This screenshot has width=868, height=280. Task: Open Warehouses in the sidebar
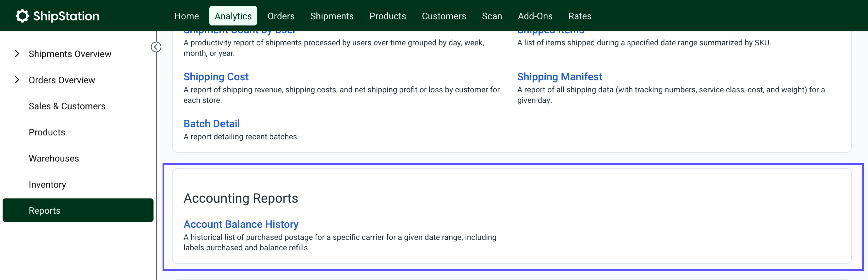(x=54, y=158)
